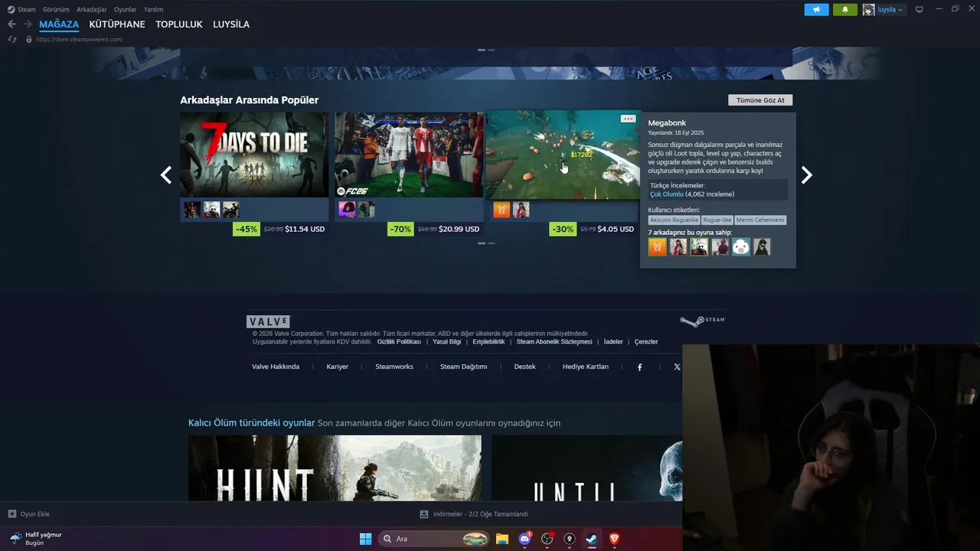Show next carousel games with right arrow
This screenshot has width=980, height=551.
tap(806, 175)
